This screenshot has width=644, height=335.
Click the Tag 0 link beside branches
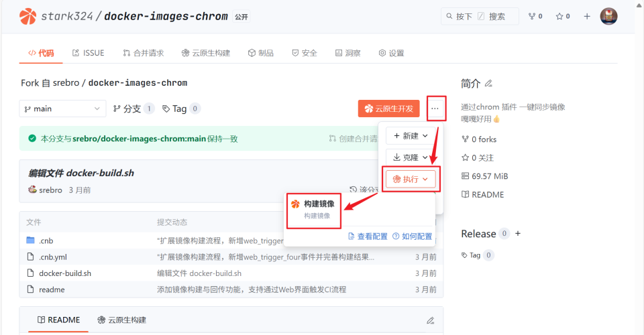coord(181,109)
